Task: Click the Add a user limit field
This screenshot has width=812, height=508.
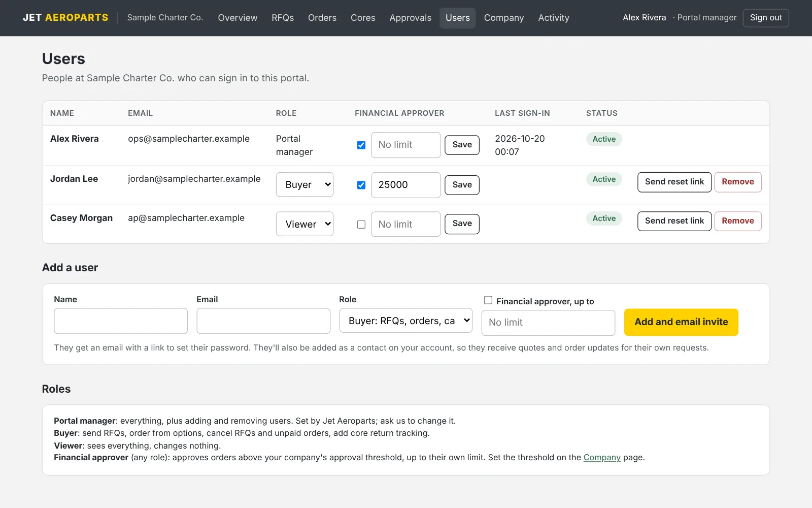Action: (548, 323)
